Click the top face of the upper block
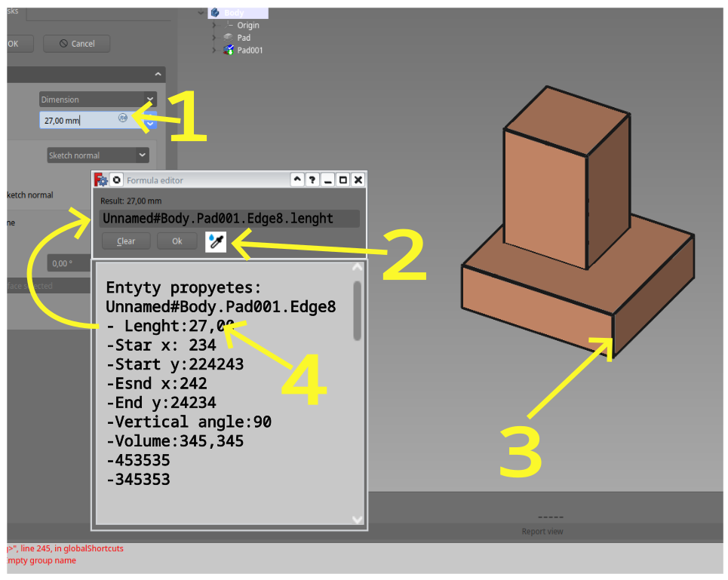728x580 pixels. (567, 121)
